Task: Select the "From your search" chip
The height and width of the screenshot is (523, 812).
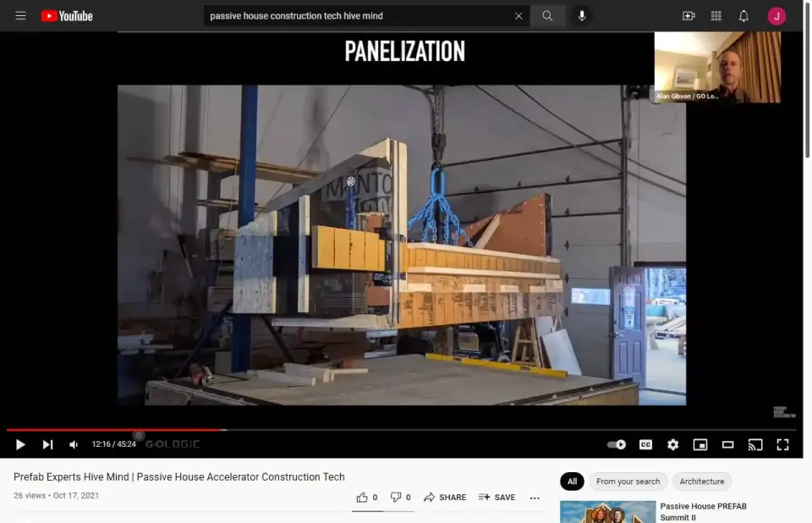Action: click(x=628, y=482)
